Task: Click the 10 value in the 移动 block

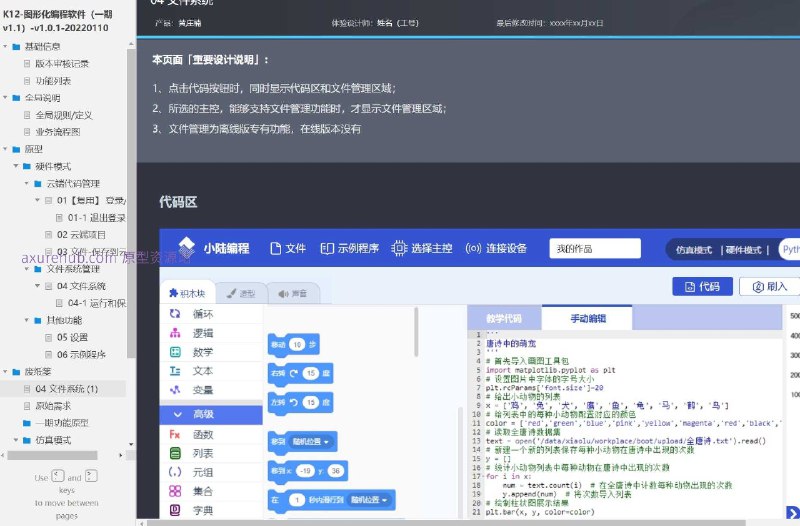Action: pos(297,344)
